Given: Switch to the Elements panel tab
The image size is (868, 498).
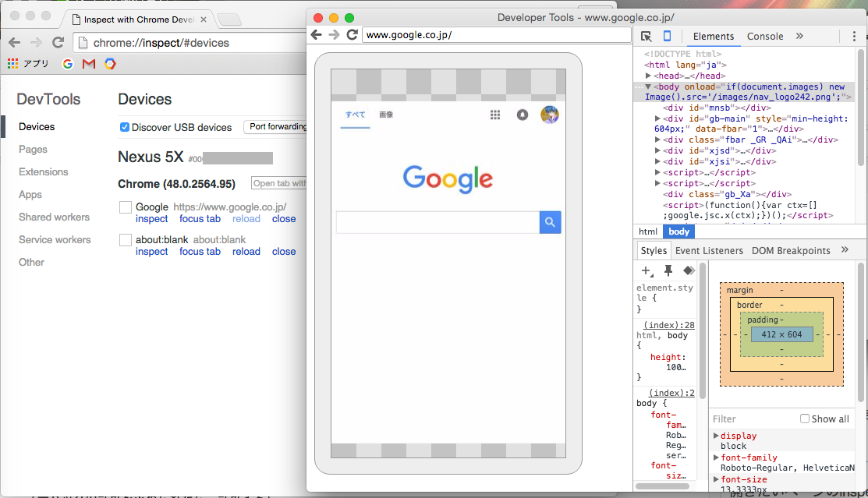Looking at the screenshot, I should 713,36.
